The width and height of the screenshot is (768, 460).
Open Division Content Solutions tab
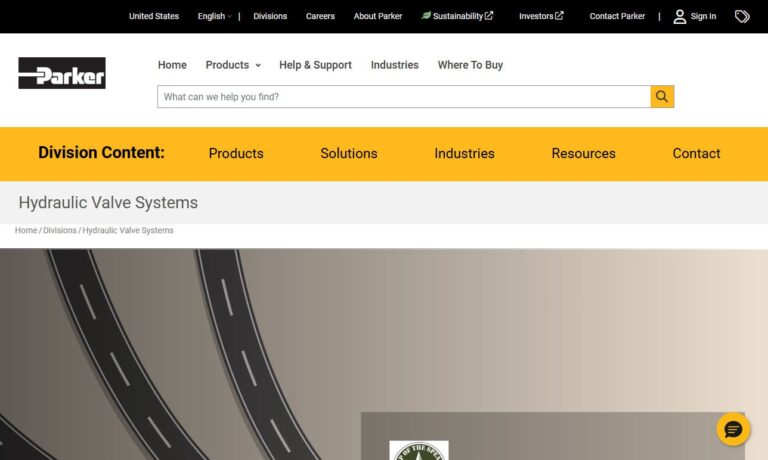pyautogui.click(x=349, y=153)
